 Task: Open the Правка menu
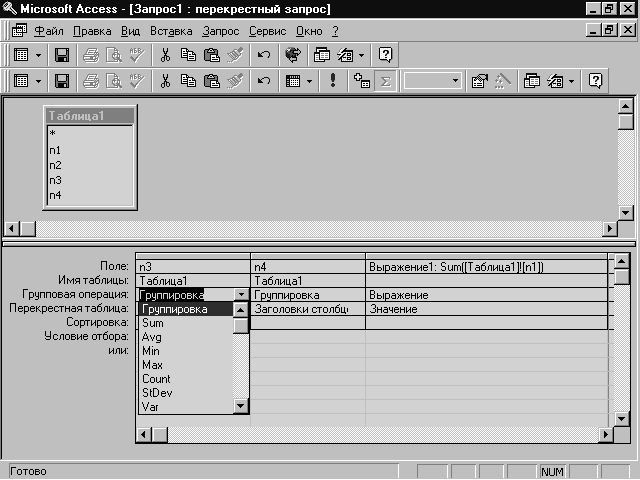(92, 31)
